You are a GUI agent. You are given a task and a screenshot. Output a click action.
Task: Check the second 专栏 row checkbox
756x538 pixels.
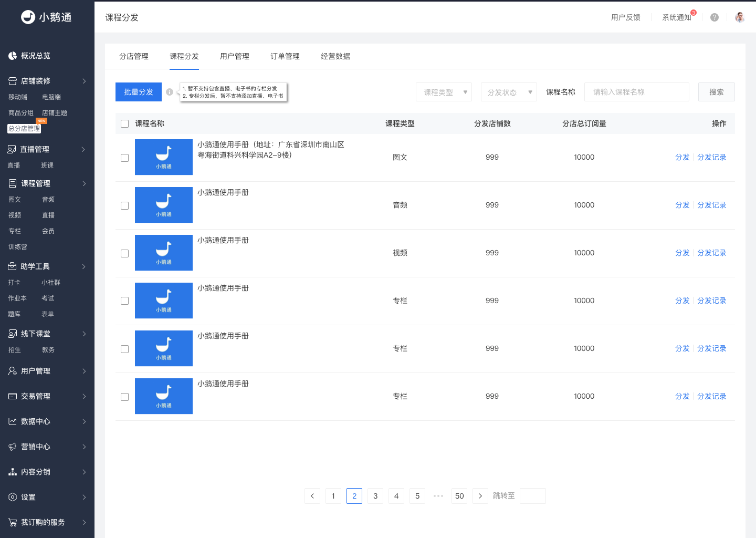[124, 349]
